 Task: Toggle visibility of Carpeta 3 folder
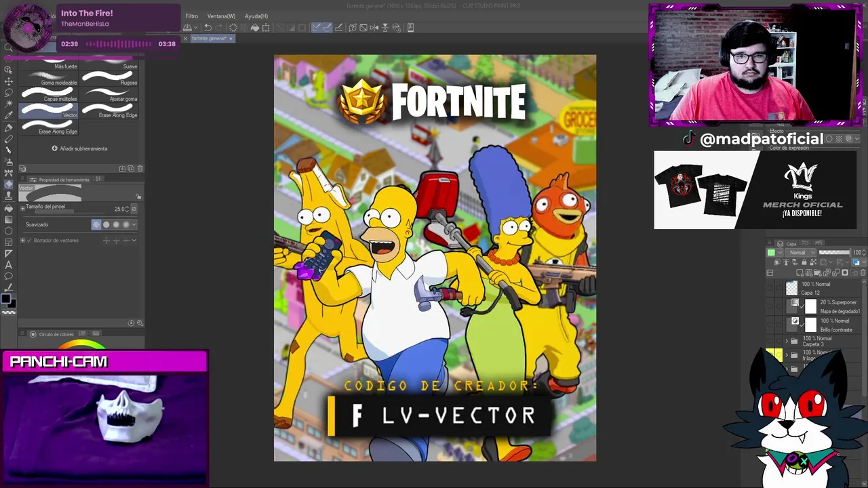pyautogui.click(x=770, y=340)
